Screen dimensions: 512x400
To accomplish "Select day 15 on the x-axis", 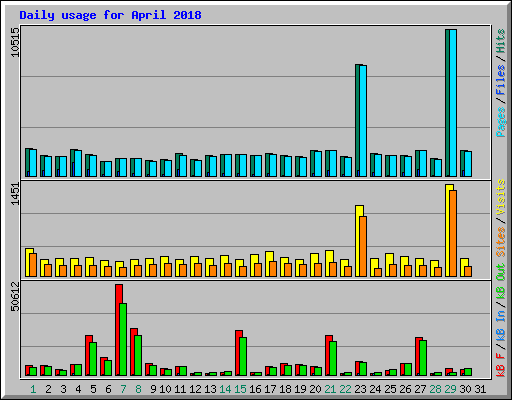I will tap(240, 389).
